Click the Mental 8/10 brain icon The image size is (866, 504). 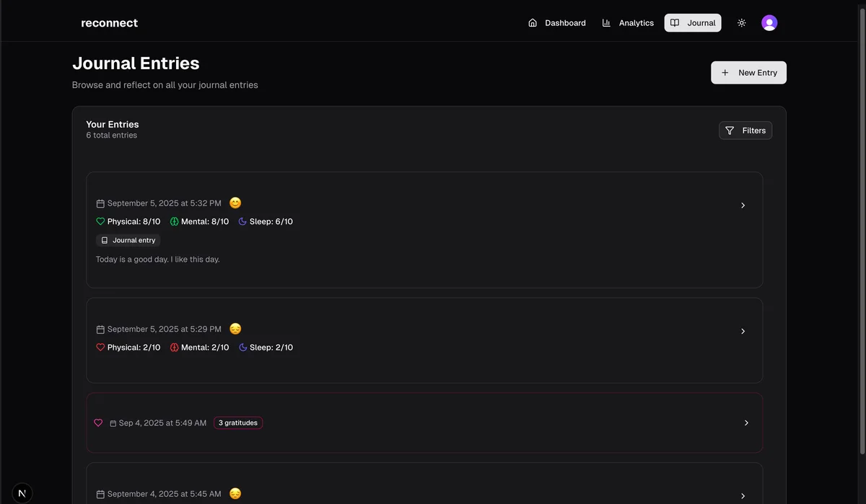click(x=174, y=222)
